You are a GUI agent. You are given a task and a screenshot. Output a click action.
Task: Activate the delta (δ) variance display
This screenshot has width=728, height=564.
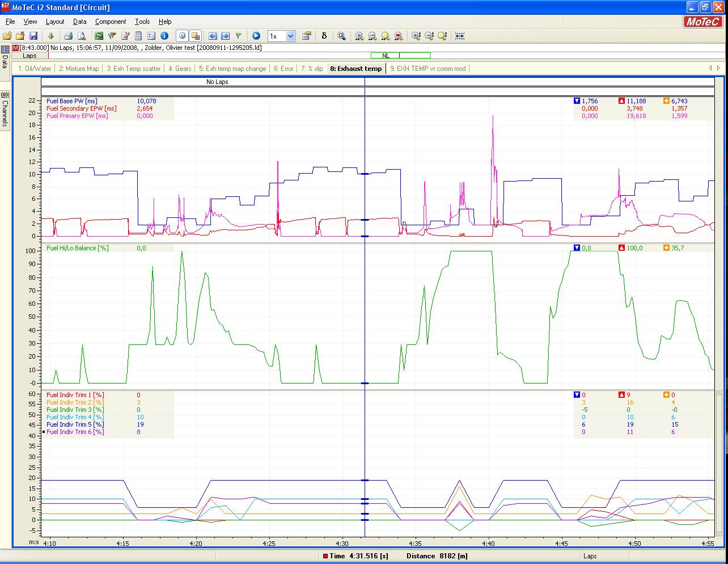324,36
